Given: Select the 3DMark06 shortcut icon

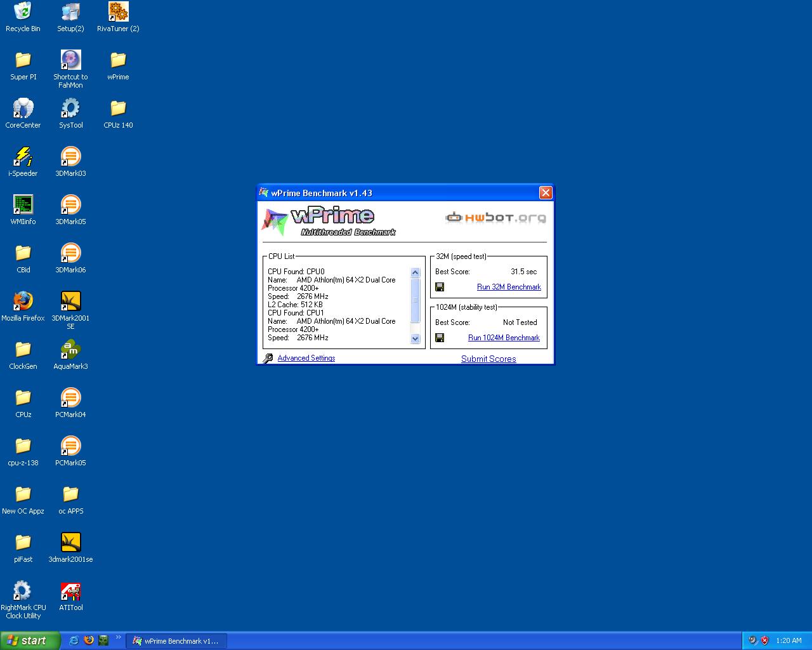Looking at the screenshot, I should [70, 253].
